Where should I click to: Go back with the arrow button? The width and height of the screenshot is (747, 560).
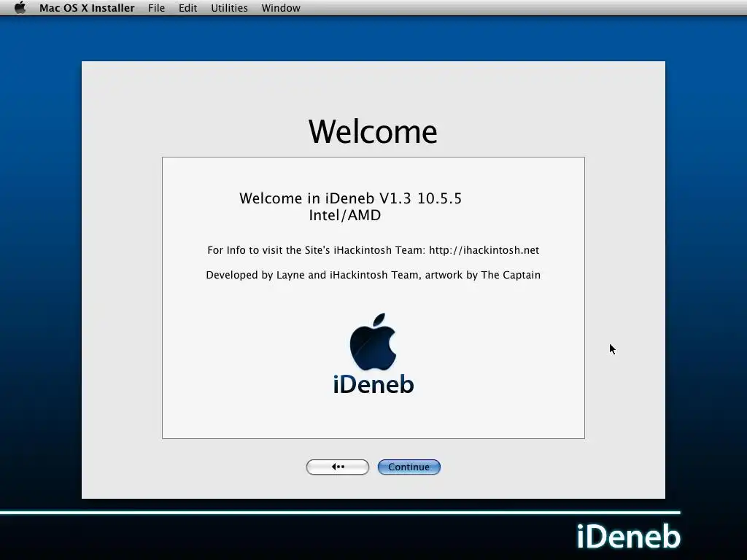[x=337, y=467]
